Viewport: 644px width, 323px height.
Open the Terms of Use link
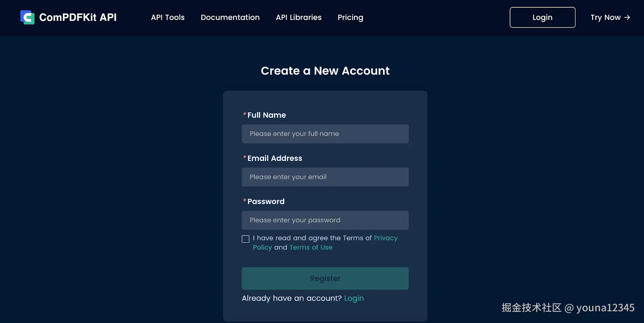click(311, 247)
